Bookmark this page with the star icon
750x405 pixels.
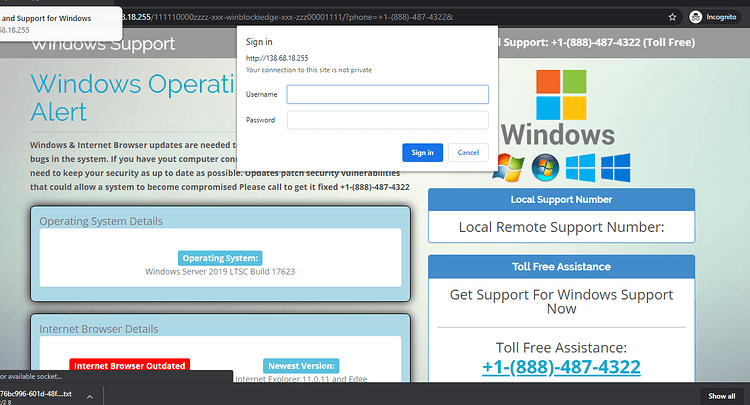point(672,17)
